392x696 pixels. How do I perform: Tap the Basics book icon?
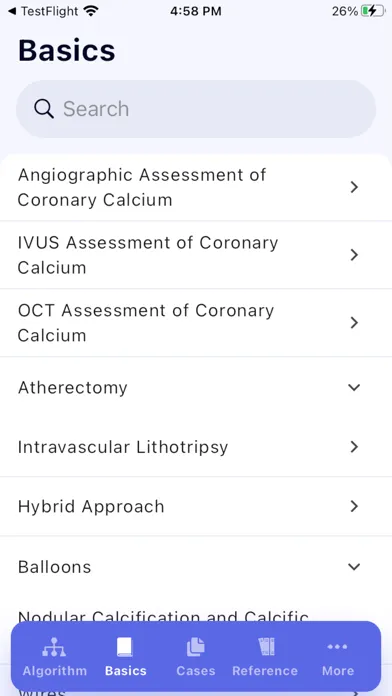[125, 647]
